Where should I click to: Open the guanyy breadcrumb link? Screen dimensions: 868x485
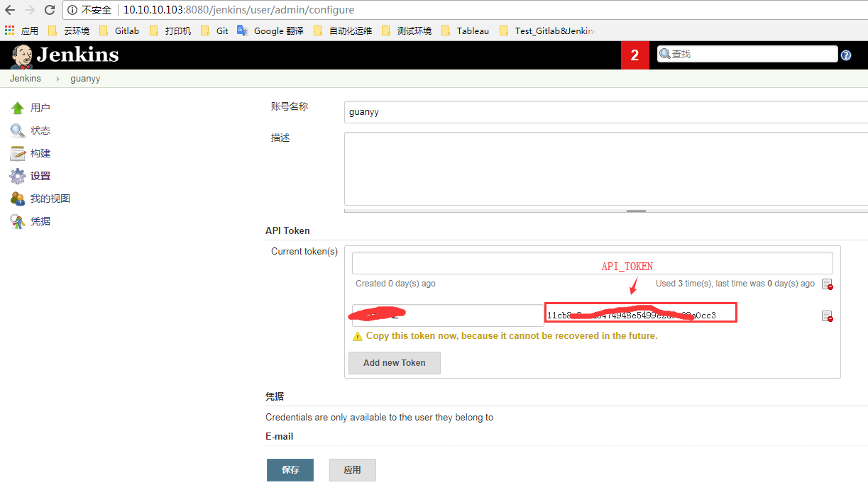(85, 79)
